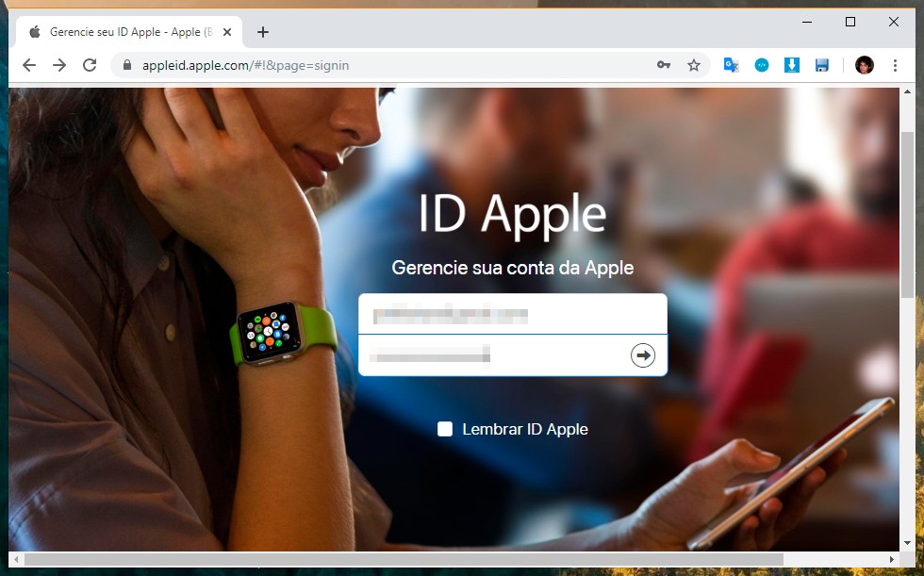This screenshot has height=576, width=924.
Task: Focus the password input field
Action: click(x=490, y=355)
